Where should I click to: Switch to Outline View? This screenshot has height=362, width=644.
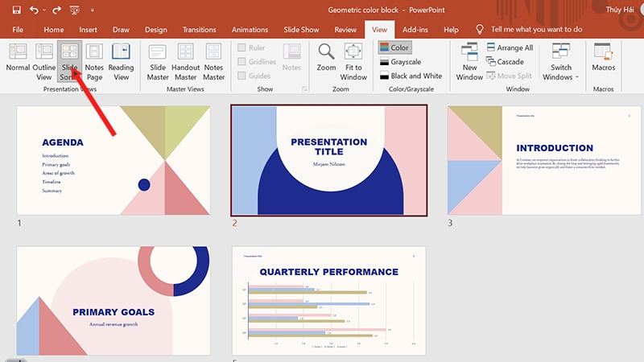[x=44, y=61]
